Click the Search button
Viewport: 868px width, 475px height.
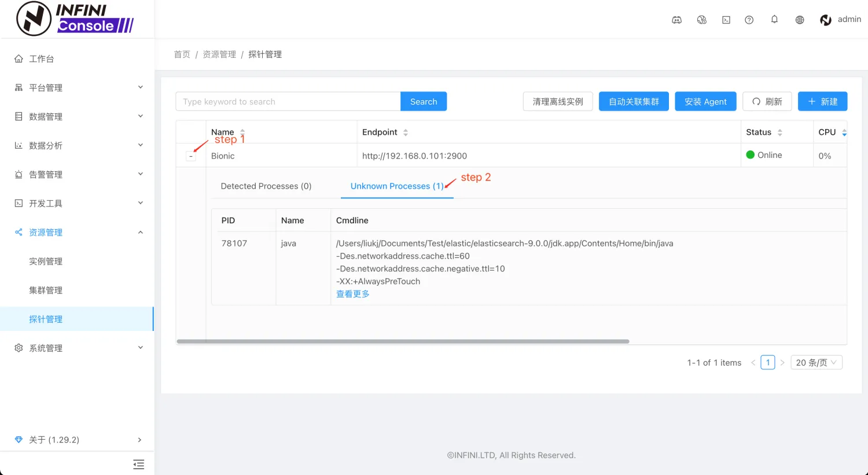(x=424, y=101)
